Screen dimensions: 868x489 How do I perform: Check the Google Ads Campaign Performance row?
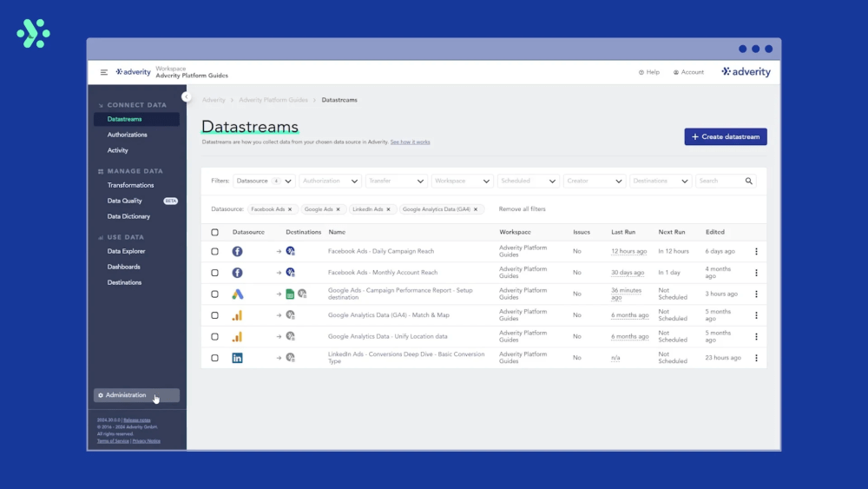tap(214, 294)
